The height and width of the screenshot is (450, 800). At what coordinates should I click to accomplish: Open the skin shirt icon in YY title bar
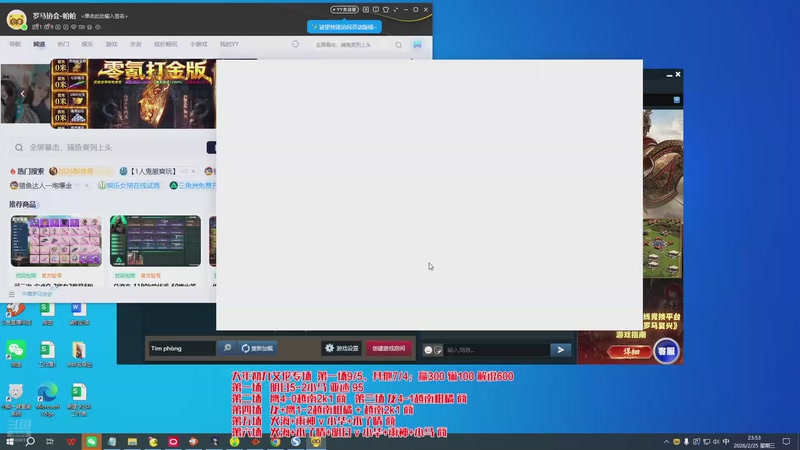tap(386, 10)
